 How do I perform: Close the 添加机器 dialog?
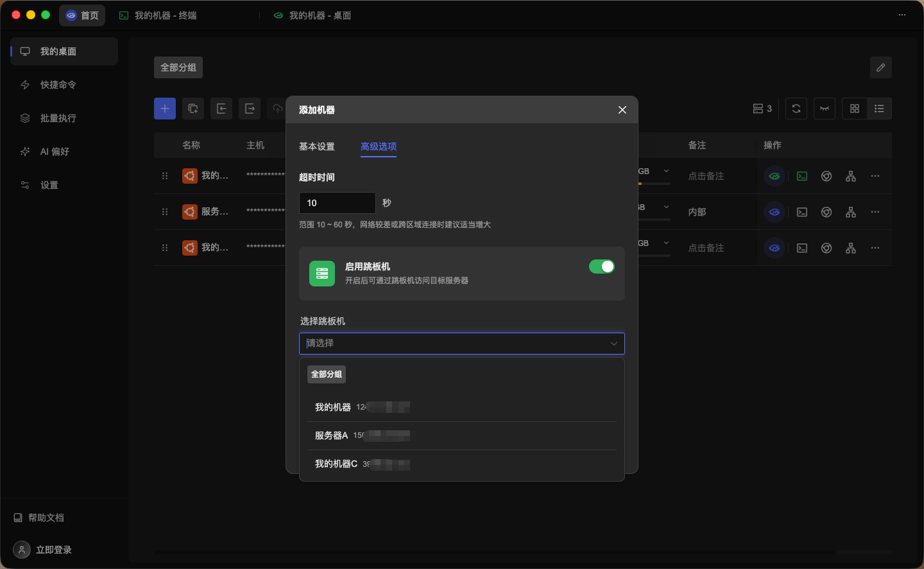click(x=622, y=110)
